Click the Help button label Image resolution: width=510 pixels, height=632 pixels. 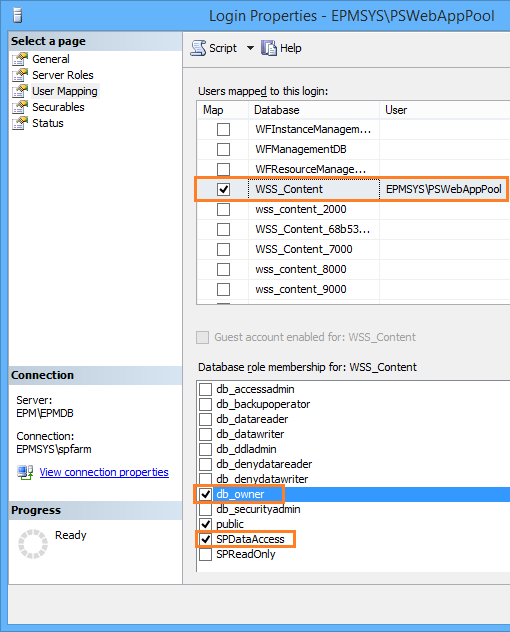point(291,48)
